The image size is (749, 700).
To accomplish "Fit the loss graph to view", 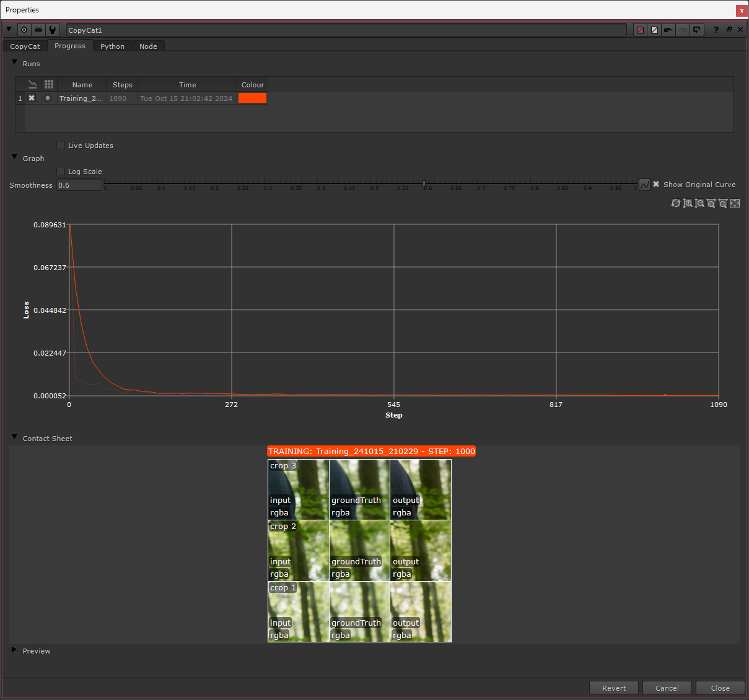I will 735,203.
